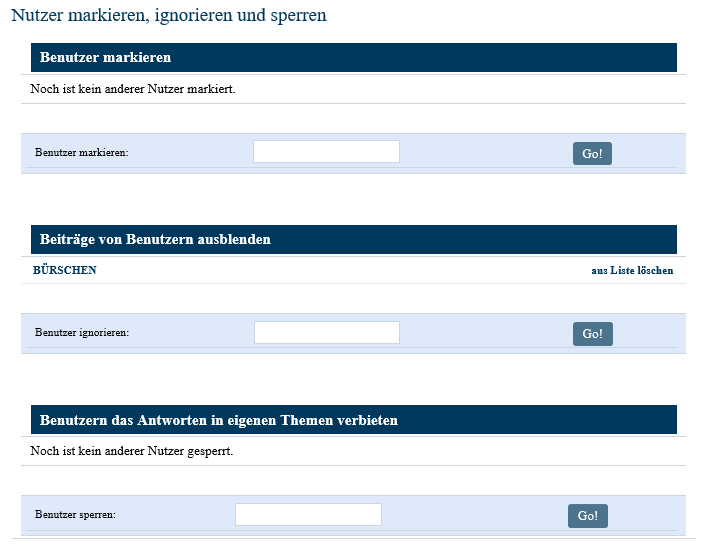This screenshot has width=701, height=555.
Task: Hit Go! beside Benutzer sperren
Action: [587, 516]
